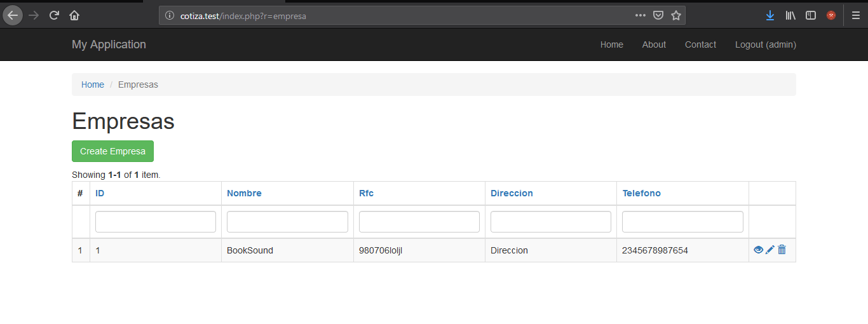Focus the ID filter text box
The image size is (868, 324).
156,222
